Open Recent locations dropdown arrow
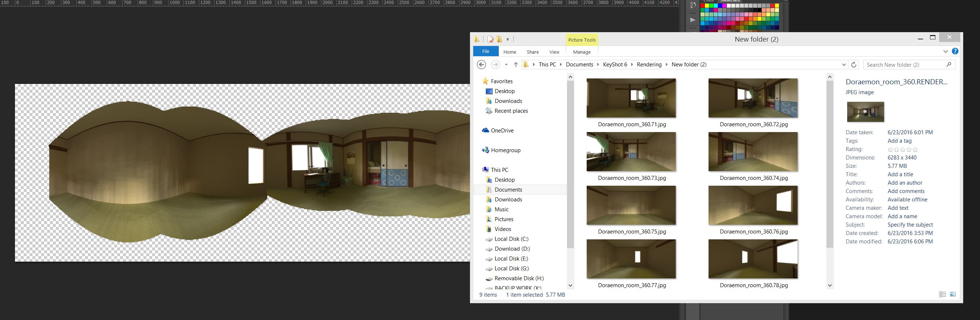 click(506, 65)
